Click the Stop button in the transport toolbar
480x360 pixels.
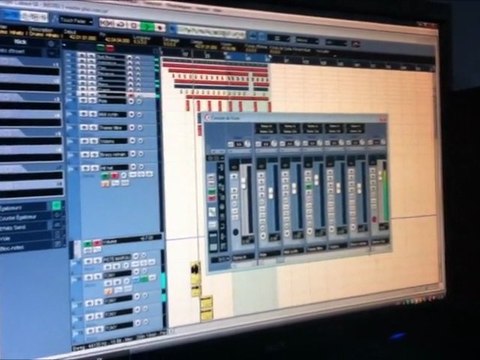(134, 25)
